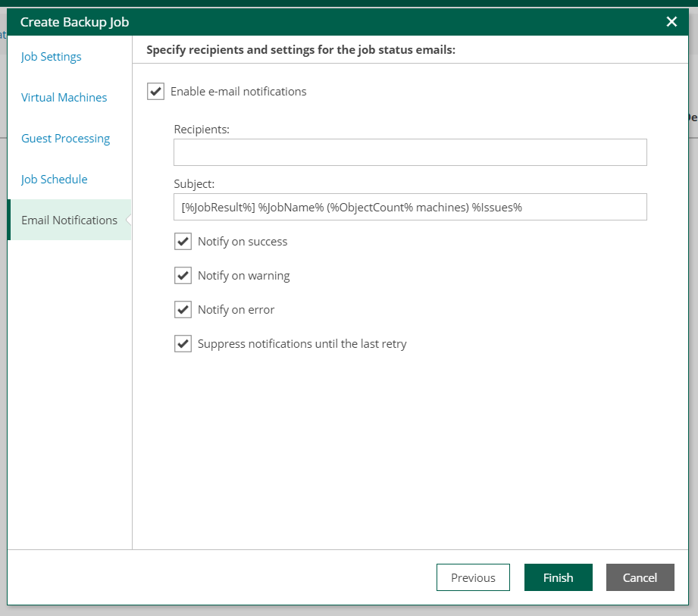Go back using the Previous button
The height and width of the screenshot is (616, 698).
pos(473,577)
